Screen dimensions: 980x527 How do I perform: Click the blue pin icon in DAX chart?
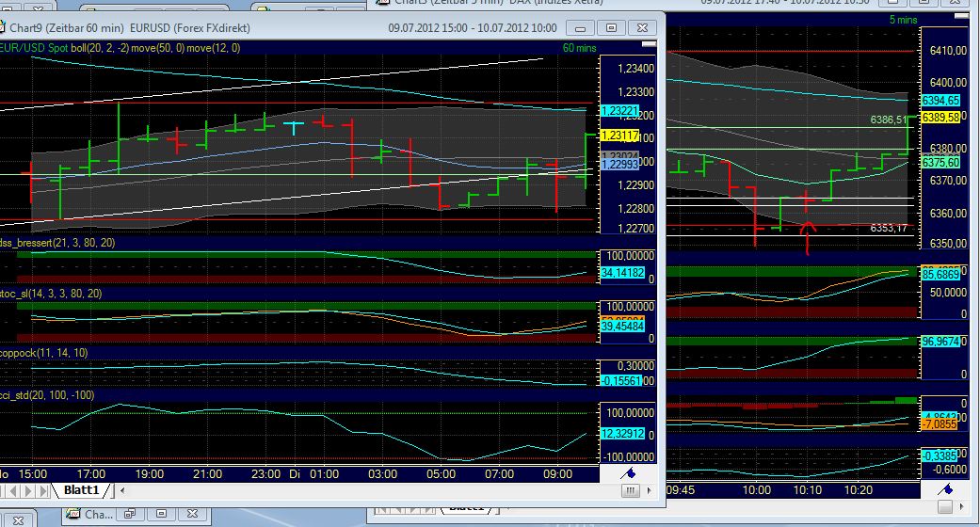click(x=945, y=488)
